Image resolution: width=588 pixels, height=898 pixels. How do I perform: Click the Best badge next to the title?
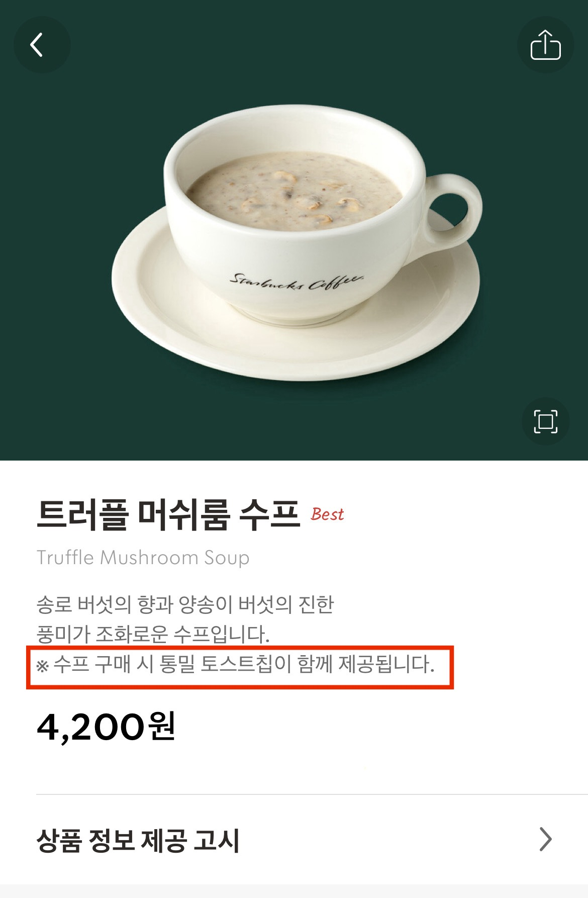(x=327, y=514)
